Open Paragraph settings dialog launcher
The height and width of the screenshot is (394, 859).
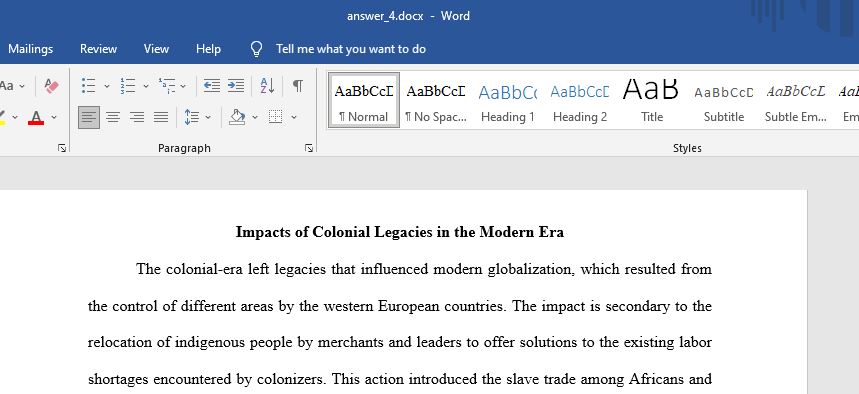coord(309,148)
